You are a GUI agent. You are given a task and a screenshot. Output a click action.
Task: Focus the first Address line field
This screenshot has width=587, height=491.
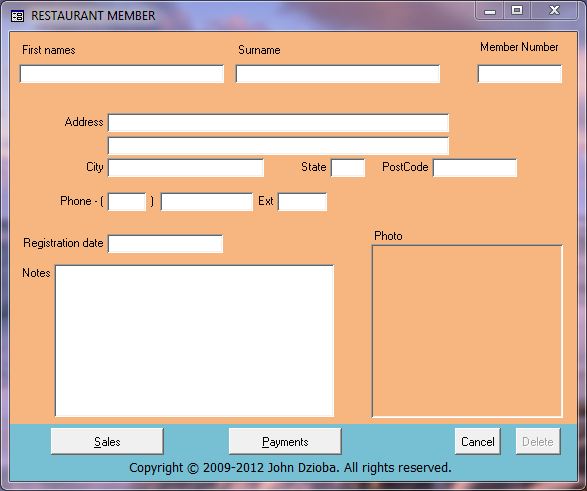[x=278, y=123]
